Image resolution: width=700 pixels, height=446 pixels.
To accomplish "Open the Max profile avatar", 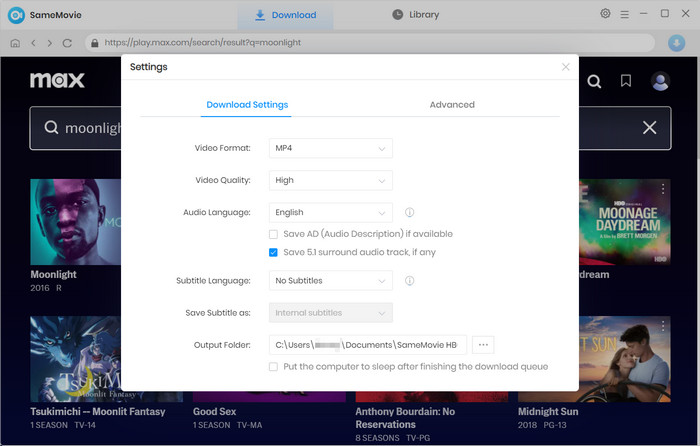I will (660, 81).
